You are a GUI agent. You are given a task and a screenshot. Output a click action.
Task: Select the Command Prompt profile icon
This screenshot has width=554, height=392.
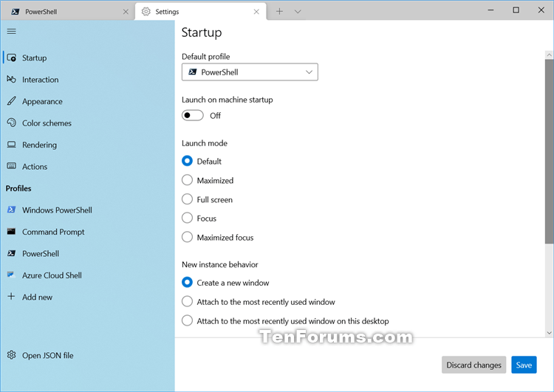11,232
